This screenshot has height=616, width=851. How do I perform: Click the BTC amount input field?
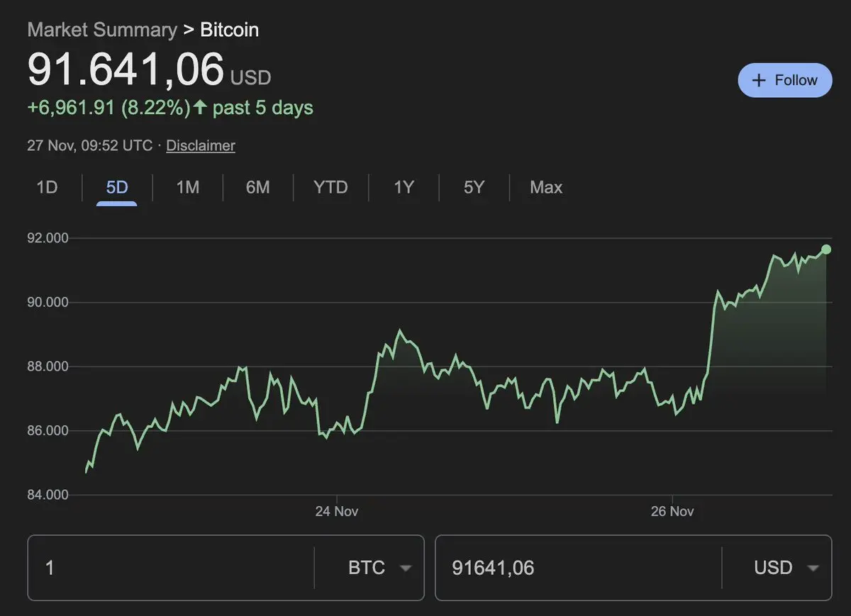click(x=171, y=568)
